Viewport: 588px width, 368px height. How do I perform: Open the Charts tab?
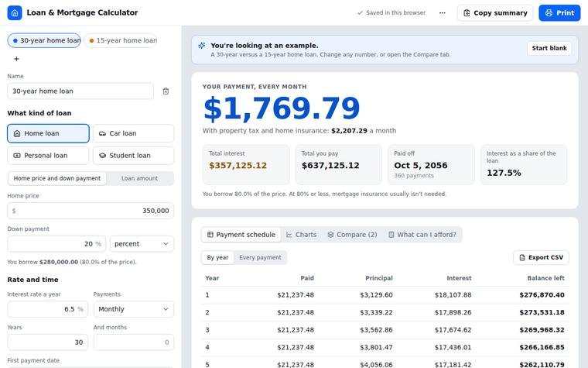(x=302, y=235)
